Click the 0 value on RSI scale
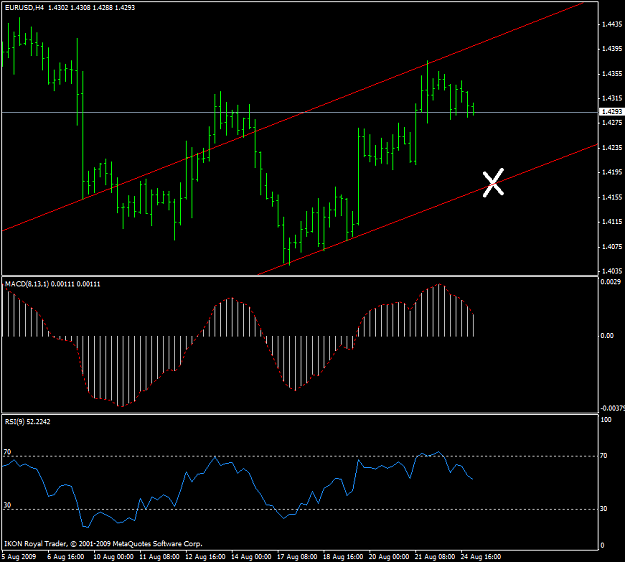Image resolution: width=625 pixels, height=562 pixels. (x=602, y=546)
